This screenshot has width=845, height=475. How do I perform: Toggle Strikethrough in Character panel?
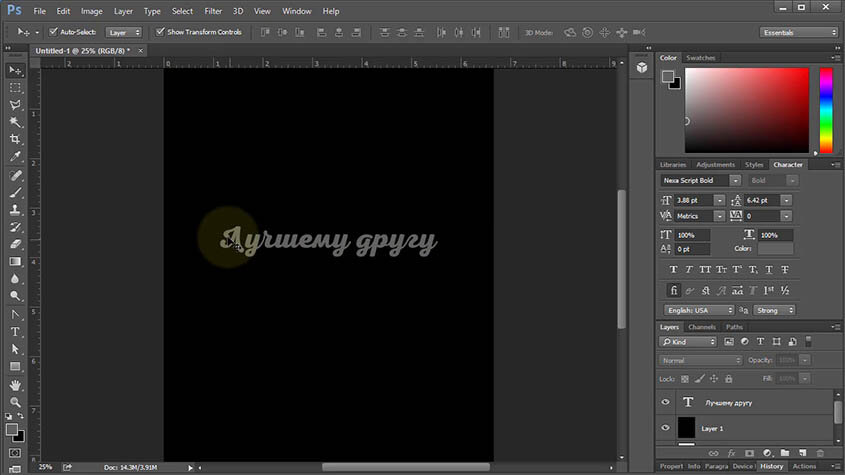pos(785,270)
